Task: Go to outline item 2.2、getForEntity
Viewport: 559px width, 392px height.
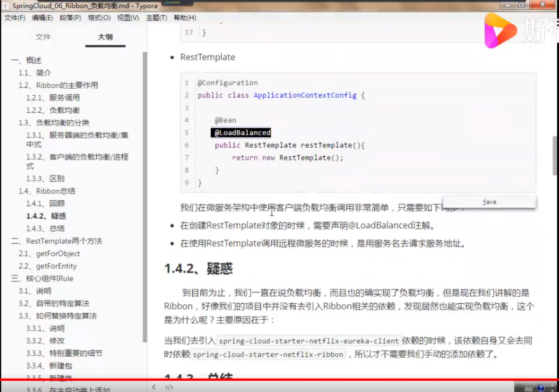Action: (x=48, y=266)
